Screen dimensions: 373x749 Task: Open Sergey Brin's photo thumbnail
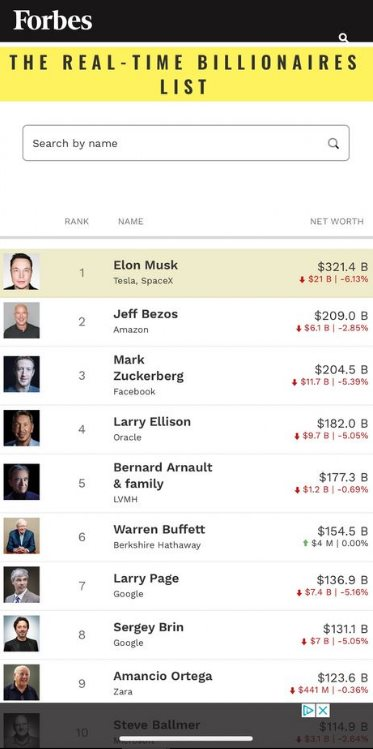(21, 634)
